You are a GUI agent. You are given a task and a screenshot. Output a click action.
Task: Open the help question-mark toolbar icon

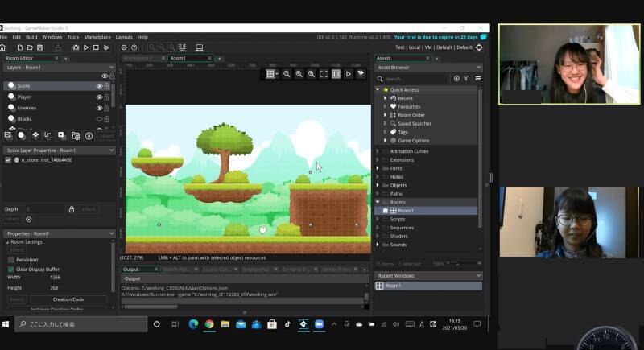point(134,47)
